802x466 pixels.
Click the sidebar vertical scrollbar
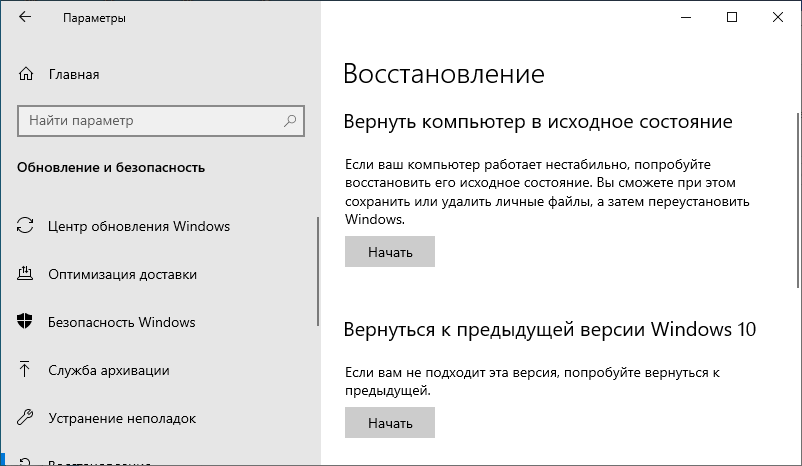tap(317, 300)
